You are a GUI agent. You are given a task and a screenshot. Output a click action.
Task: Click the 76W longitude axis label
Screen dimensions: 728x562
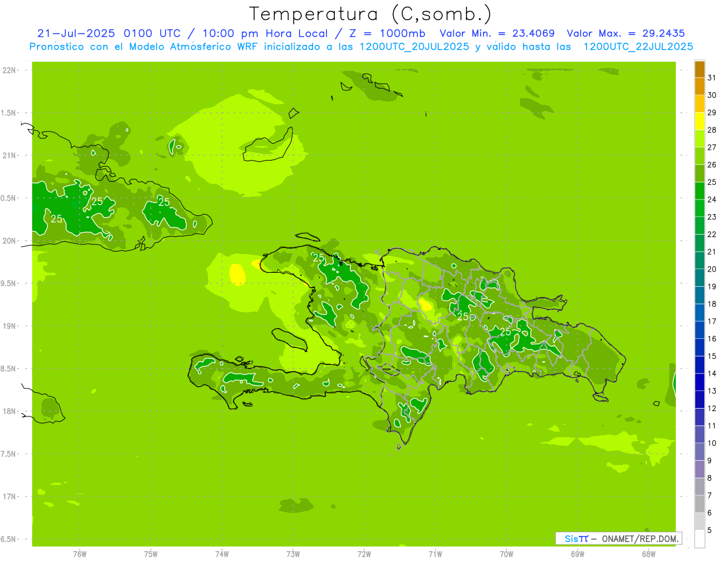coord(79,554)
